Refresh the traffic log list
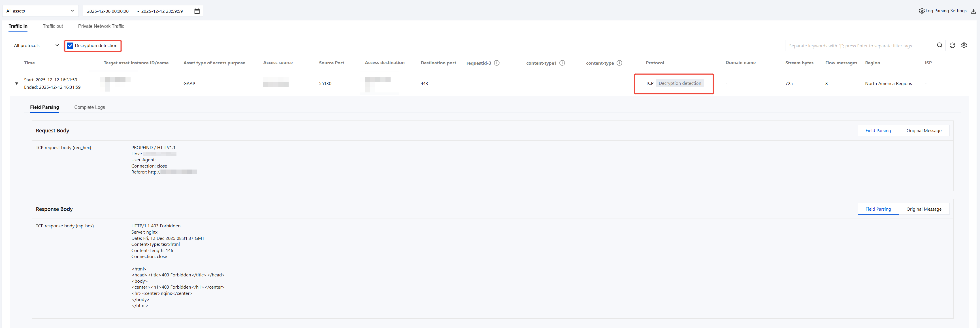This screenshot has width=980, height=328. click(952, 45)
